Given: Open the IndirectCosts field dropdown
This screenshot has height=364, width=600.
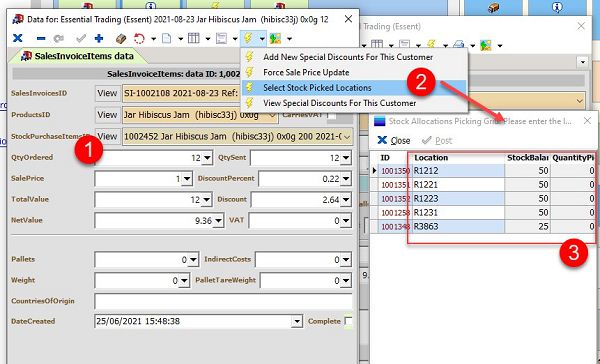Looking at the screenshot, I should click(x=346, y=260).
